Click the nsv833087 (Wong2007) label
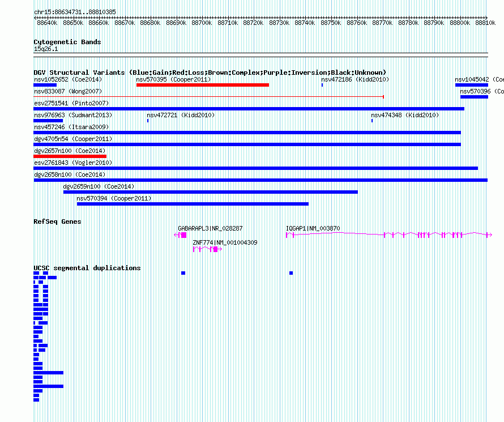Screen dimensions: 504x422 tap(68, 91)
